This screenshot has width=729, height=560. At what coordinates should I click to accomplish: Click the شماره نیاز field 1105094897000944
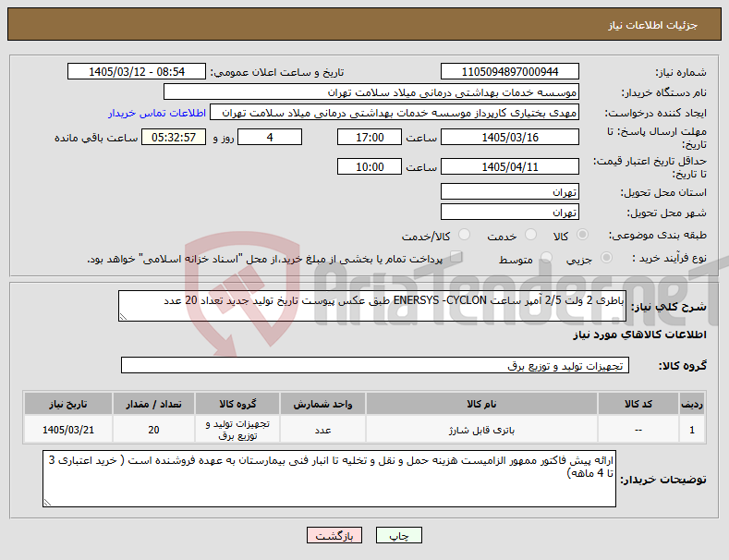[x=509, y=72]
